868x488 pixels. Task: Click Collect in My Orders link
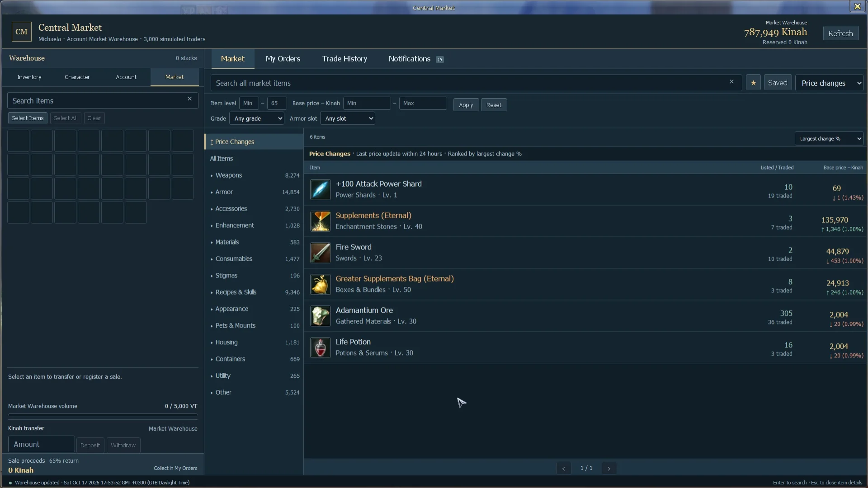point(175,468)
